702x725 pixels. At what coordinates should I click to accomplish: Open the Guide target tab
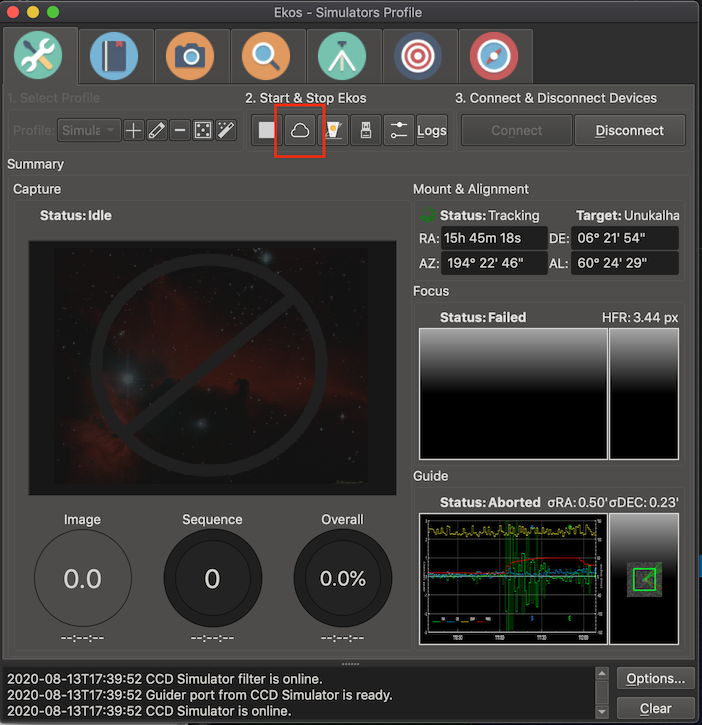tap(418, 56)
